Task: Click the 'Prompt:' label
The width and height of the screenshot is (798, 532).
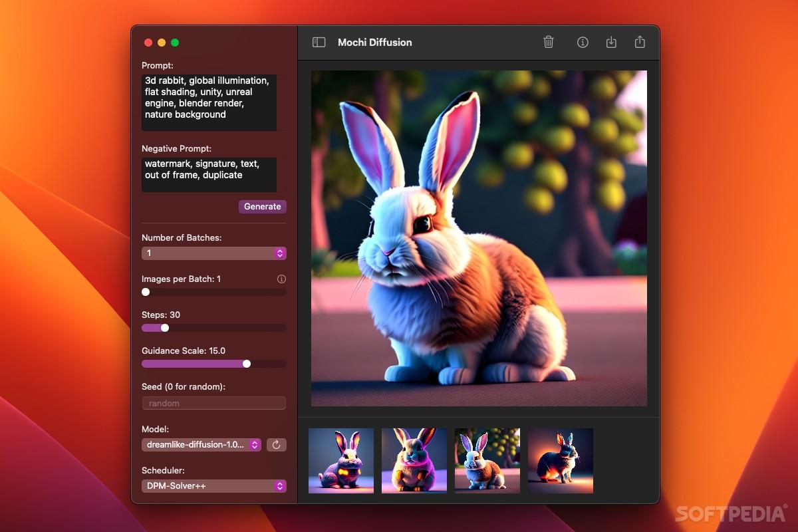Action: pyautogui.click(x=158, y=65)
